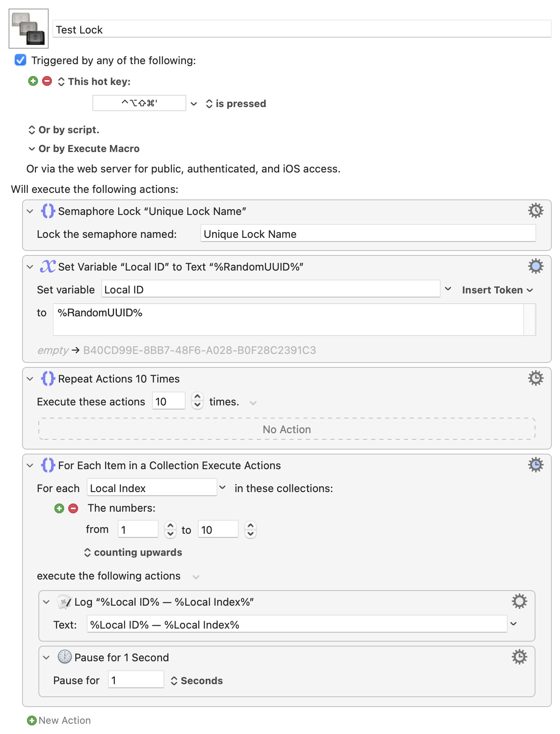Open the 'Or by script' popup menu
Viewport: 560px width, 734px height.
point(64,130)
